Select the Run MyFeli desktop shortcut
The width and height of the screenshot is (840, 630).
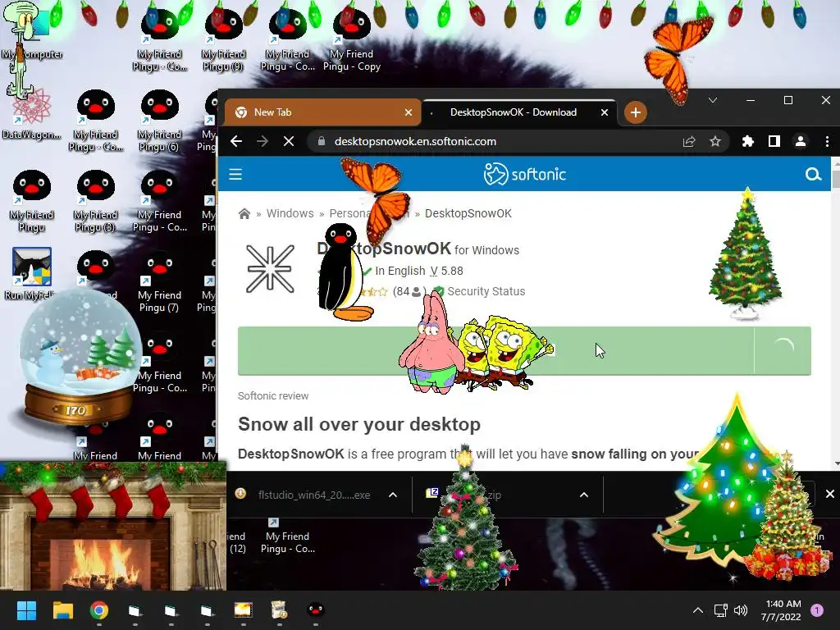tap(31, 273)
